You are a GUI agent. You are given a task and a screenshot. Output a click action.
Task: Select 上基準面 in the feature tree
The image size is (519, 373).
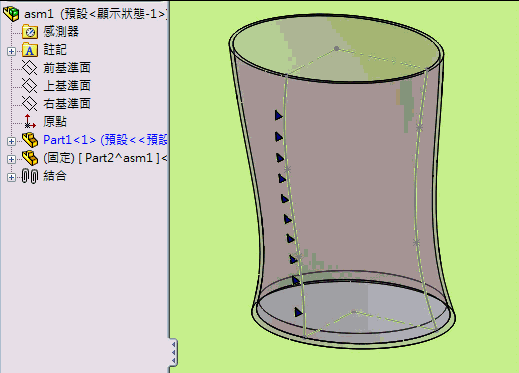(67, 86)
